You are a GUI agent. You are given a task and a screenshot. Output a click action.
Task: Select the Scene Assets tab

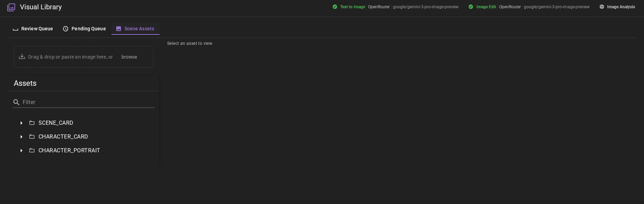(135, 29)
